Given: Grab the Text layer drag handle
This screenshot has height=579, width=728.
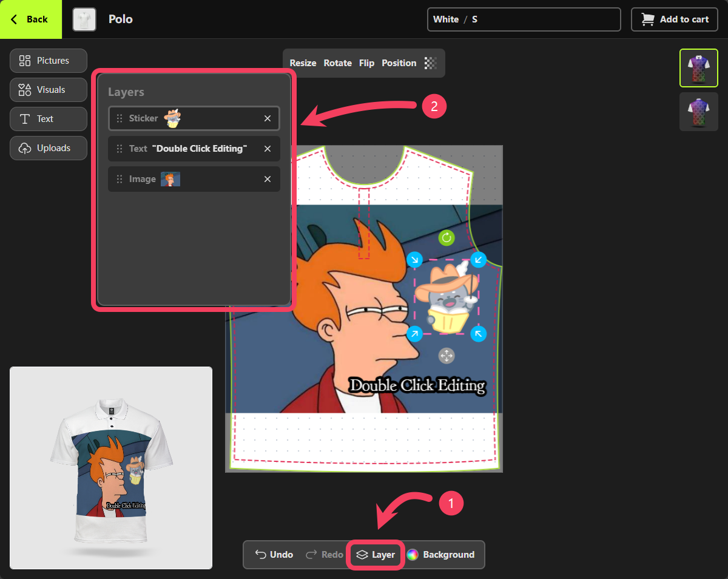Looking at the screenshot, I should (120, 149).
